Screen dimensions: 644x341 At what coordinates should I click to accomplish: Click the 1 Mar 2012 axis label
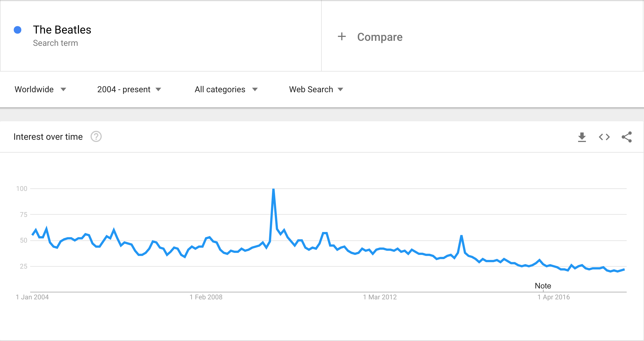[x=380, y=297]
